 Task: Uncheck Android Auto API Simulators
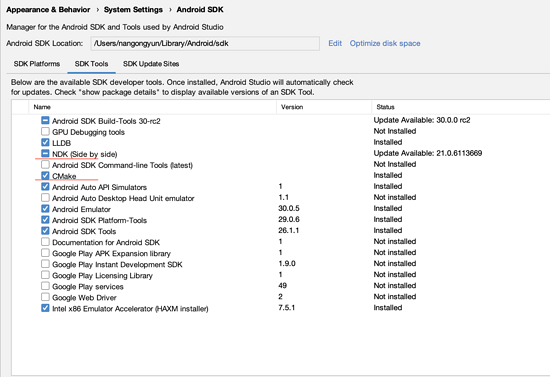point(45,187)
